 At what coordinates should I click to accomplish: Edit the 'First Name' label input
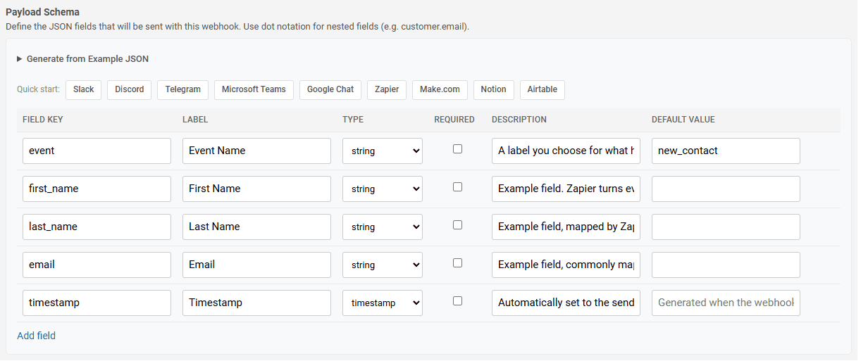256,189
